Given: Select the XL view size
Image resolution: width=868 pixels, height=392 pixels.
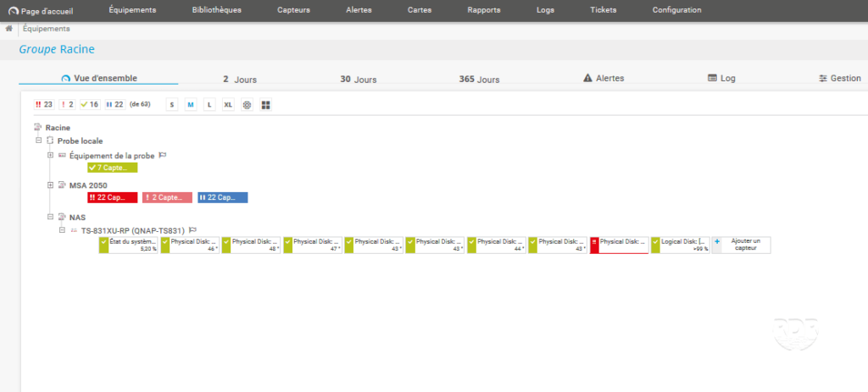Looking at the screenshot, I should [x=228, y=105].
